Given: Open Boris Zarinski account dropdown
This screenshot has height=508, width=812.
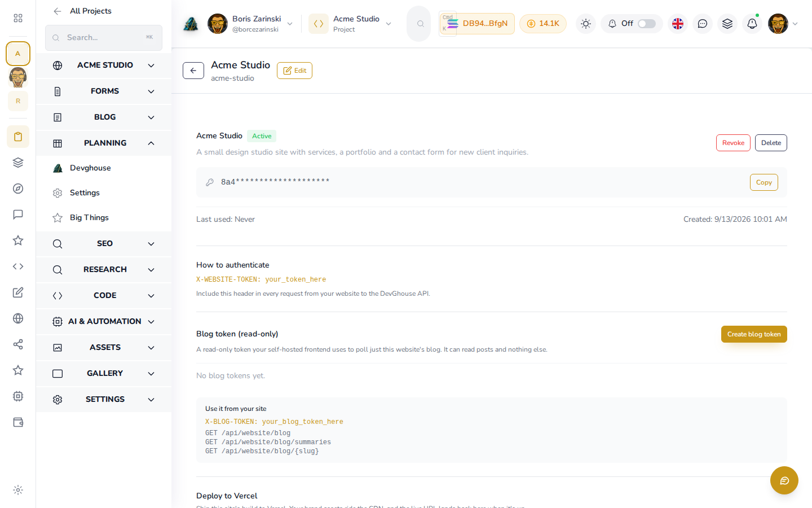Looking at the screenshot, I should coord(250,24).
